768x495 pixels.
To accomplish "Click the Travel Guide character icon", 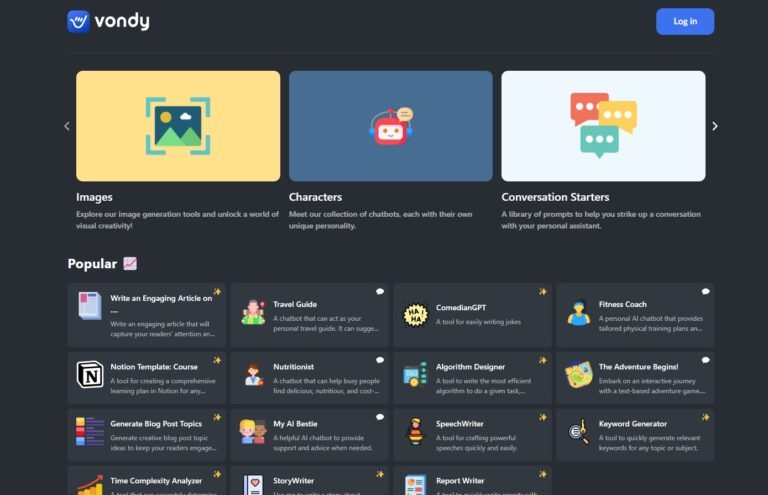I will tap(253, 313).
